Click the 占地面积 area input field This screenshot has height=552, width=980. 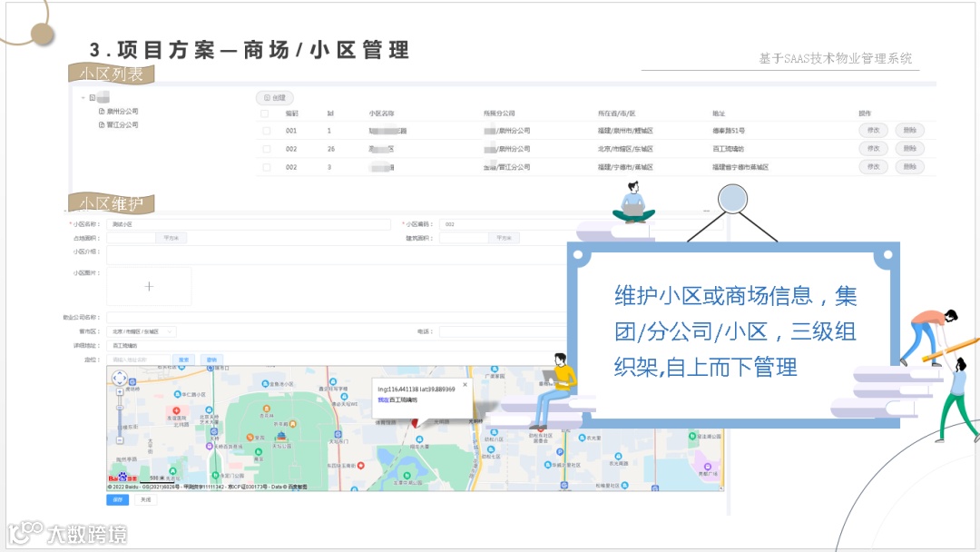pyautogui.click(x=132, y=238)
